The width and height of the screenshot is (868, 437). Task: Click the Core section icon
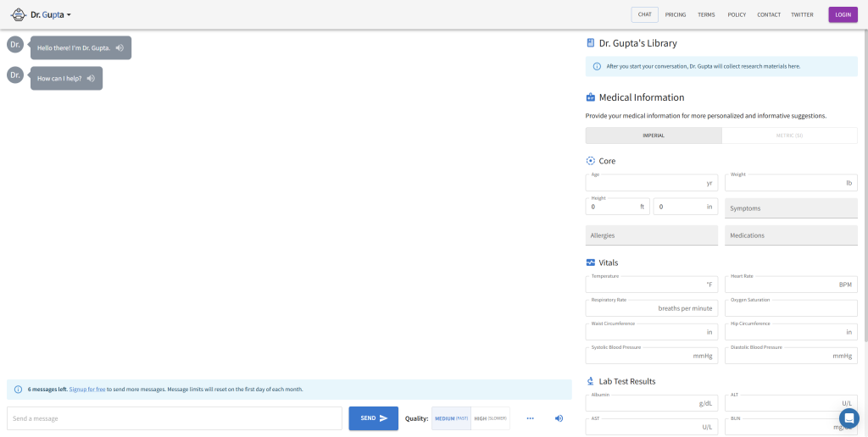pyautogui.click(x=590, y=161)
